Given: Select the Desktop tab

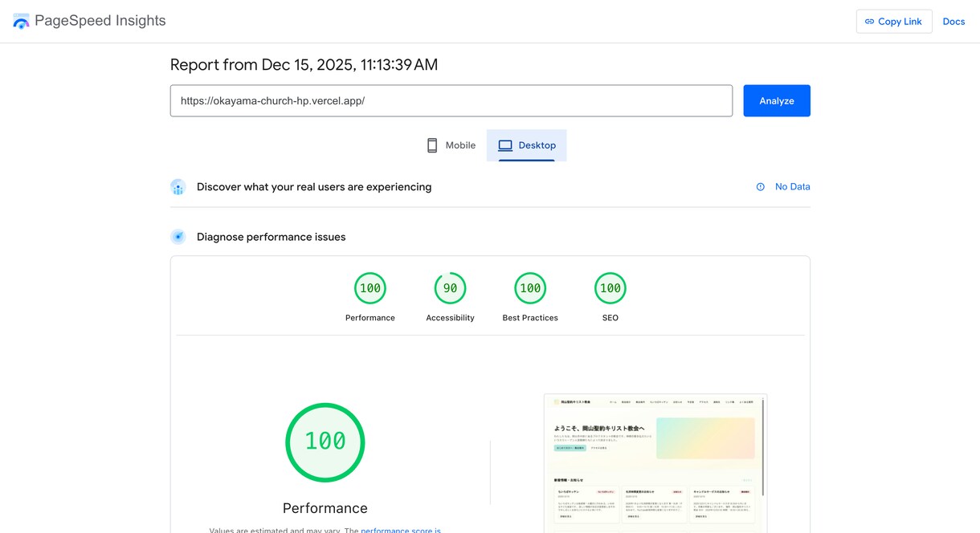Looking at the screenshot, I should (527, 145).
